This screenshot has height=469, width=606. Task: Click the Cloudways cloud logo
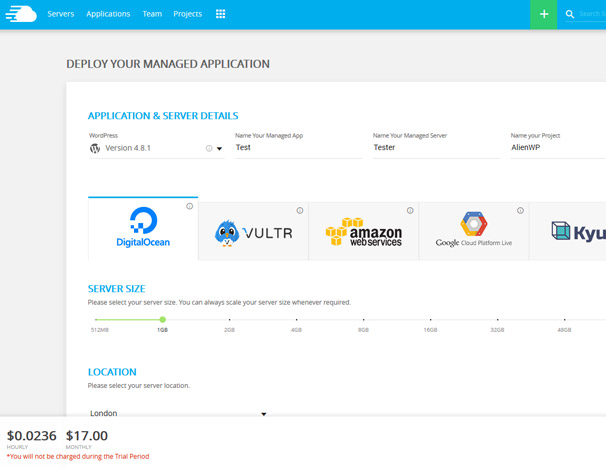tap(21, 14)
